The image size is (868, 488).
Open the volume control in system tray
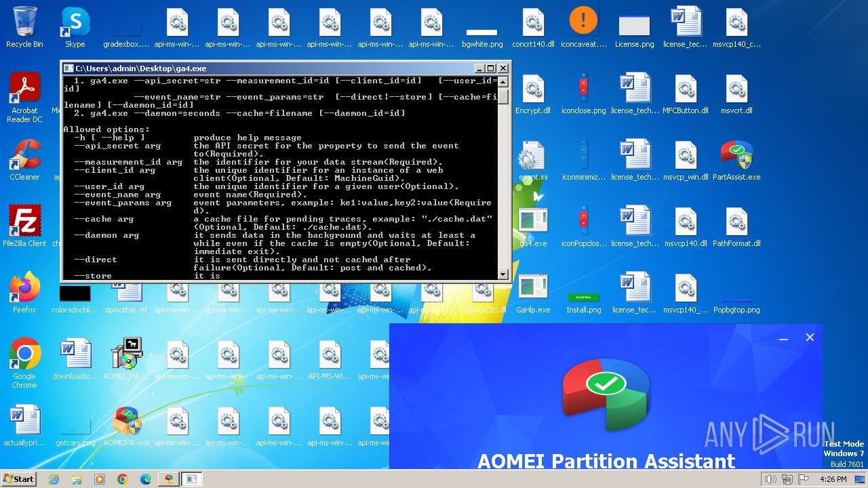(x=771, y=479)
